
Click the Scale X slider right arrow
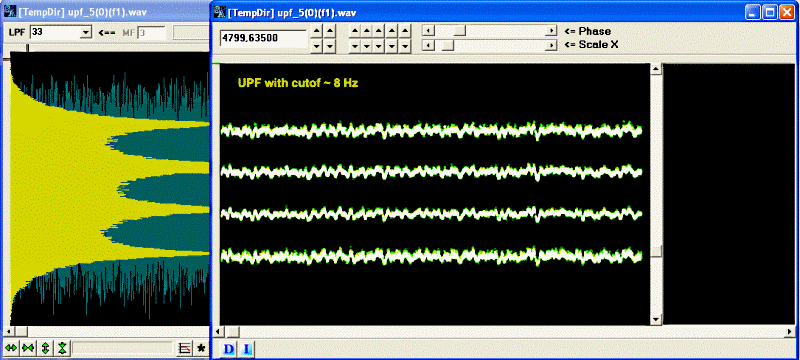point(551,45)
